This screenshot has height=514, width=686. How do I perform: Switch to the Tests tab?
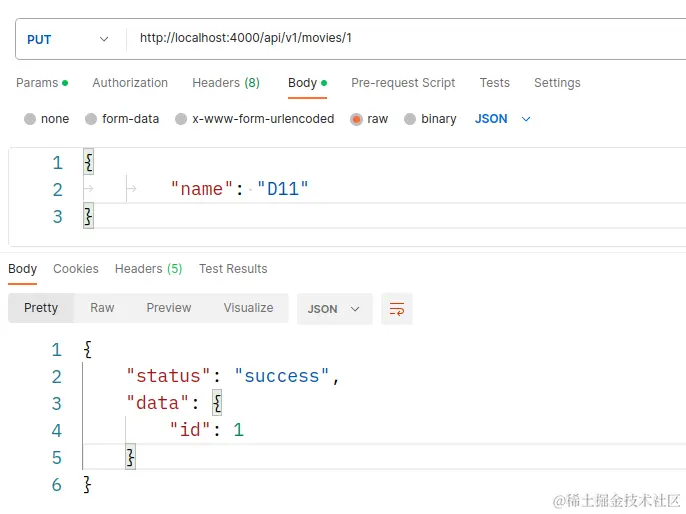(494, 83)
